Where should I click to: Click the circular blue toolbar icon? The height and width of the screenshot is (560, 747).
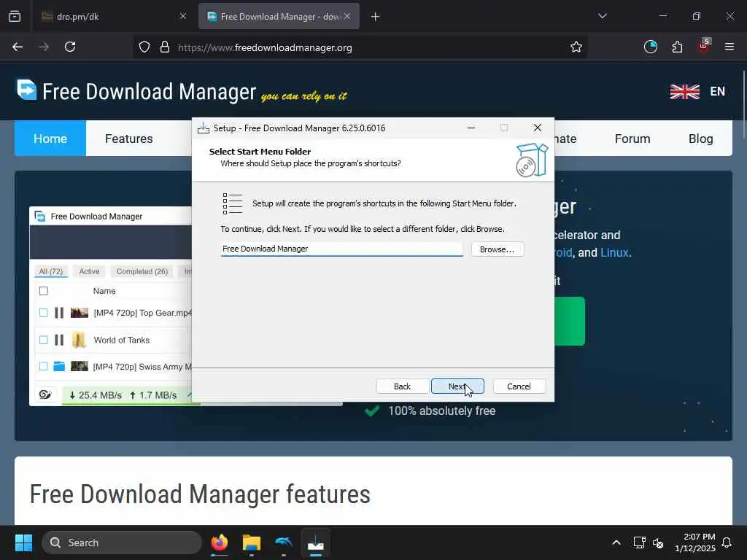[x=650, y=47]
